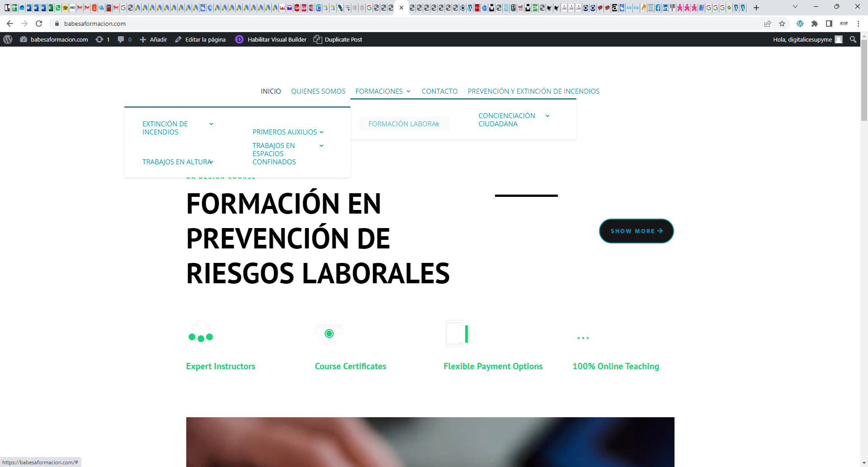Open TRABAJOS EN ALTURA submenu item
This screenshot has height=467, width=868.
[177, 162]
